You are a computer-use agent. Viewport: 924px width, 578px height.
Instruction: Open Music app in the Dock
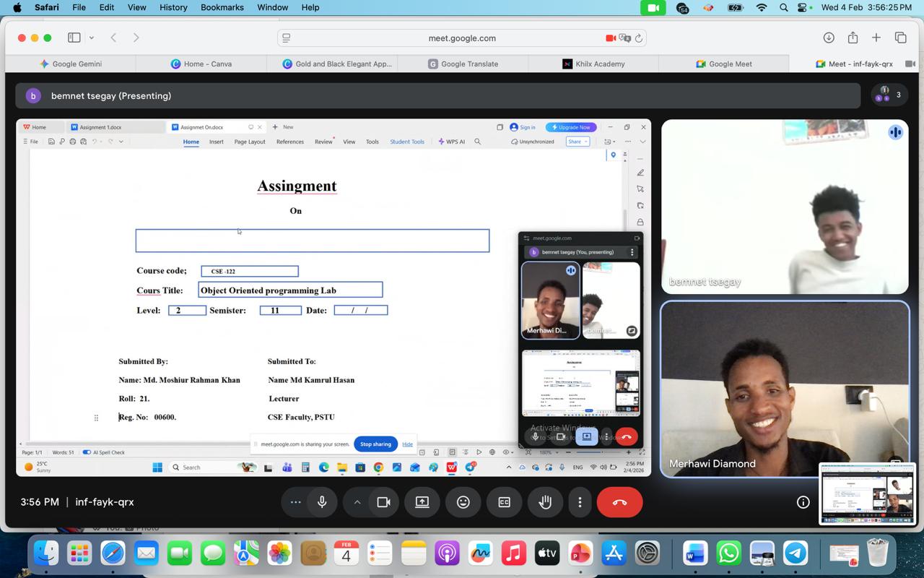click(x=513, y=553)
